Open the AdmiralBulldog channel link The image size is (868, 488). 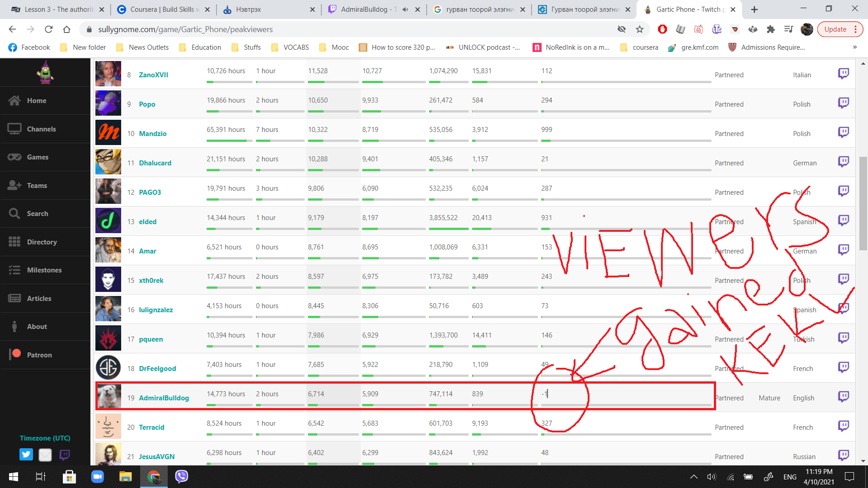point(164,398)
